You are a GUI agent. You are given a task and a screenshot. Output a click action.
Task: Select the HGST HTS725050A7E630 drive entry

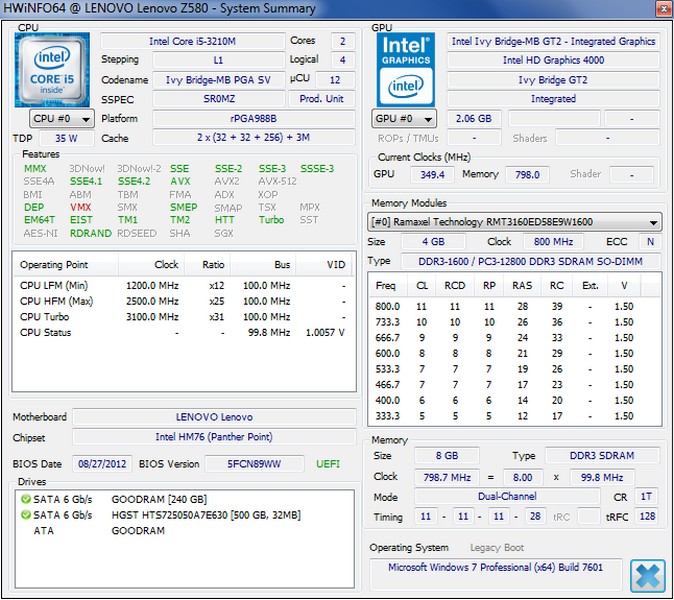coord(185,515)
